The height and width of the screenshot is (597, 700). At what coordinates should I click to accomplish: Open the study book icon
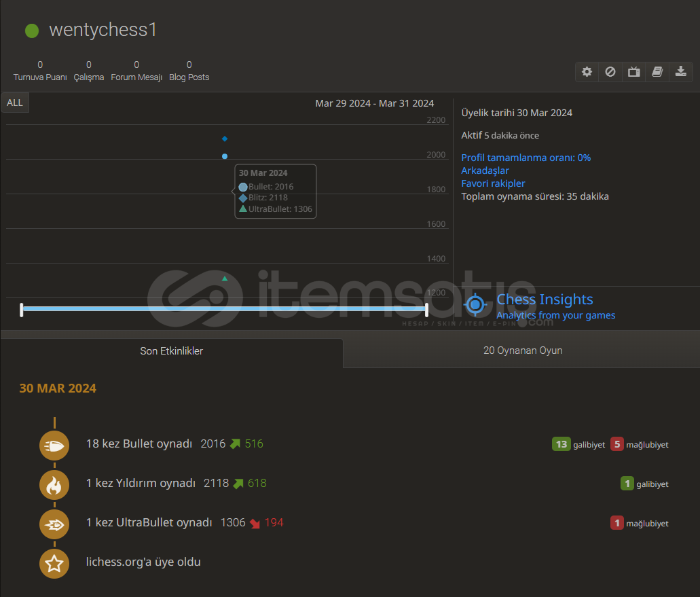coord(657,72)
